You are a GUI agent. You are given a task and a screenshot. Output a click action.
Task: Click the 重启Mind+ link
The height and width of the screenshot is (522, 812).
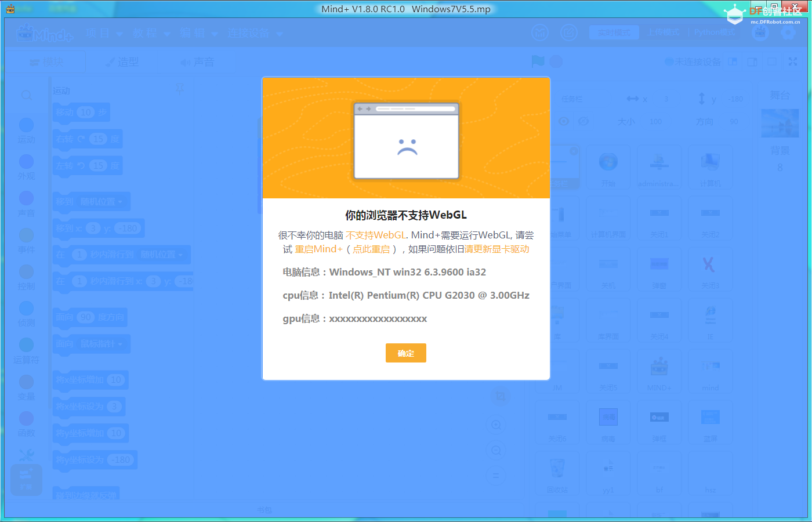[318, 249]
